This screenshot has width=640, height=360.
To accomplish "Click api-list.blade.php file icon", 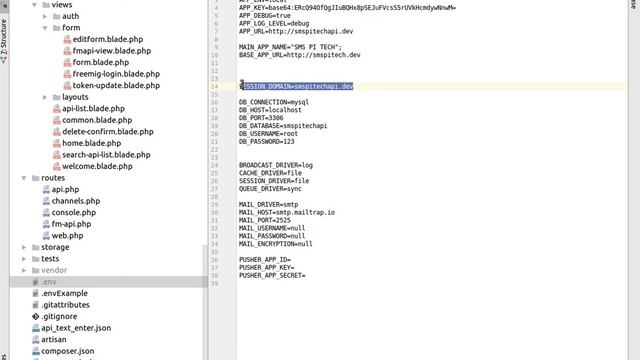I will click(57, 109).
